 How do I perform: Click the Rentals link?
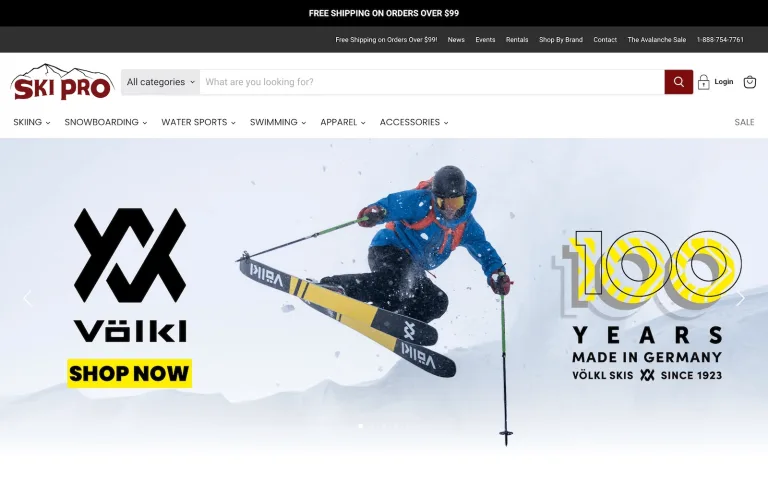[517, 40]
